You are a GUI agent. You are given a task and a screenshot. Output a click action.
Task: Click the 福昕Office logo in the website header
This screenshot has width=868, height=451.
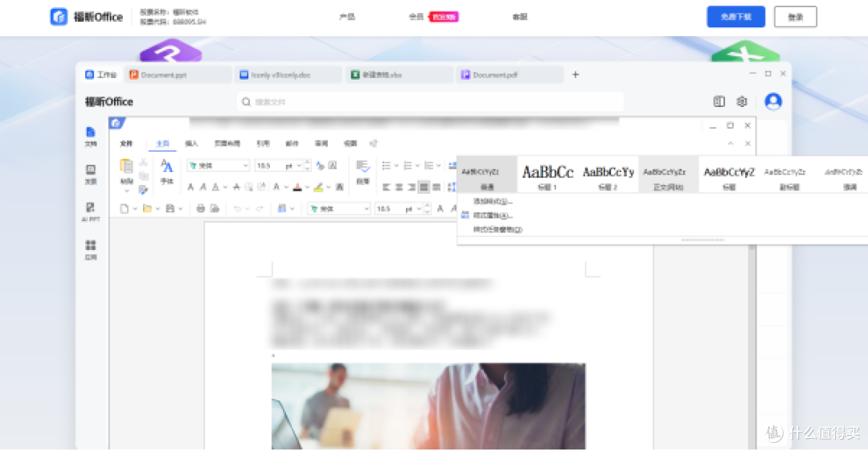(x=86, y=17)
